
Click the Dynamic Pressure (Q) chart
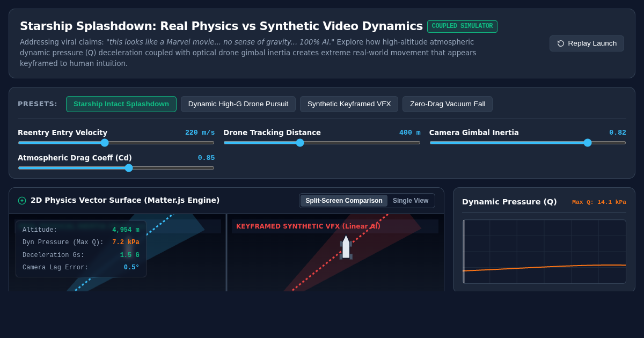click(x=544, y=252)
